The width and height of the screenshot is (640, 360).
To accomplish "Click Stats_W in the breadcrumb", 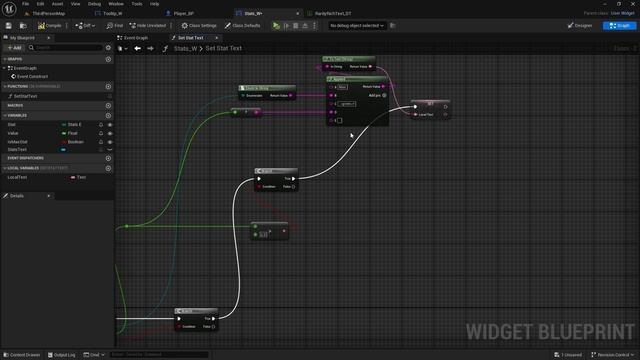I will pos(185,48).
